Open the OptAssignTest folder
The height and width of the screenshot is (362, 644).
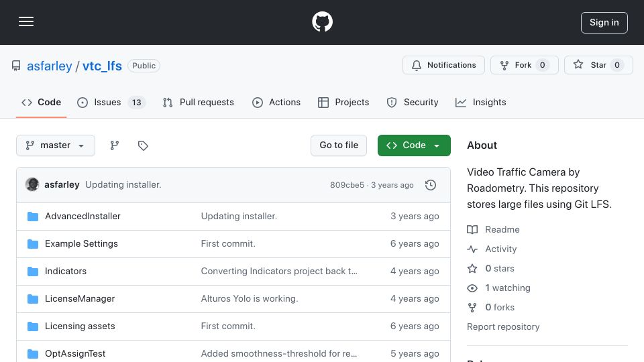point(75,354)
